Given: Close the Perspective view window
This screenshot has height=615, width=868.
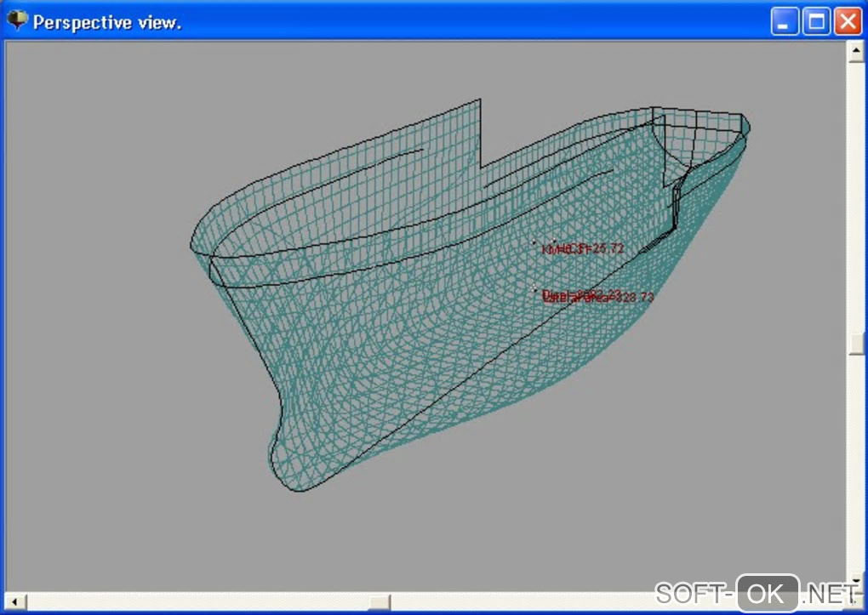Looking at the screenshot, I should pyautogui.click(x=848, y=21).
